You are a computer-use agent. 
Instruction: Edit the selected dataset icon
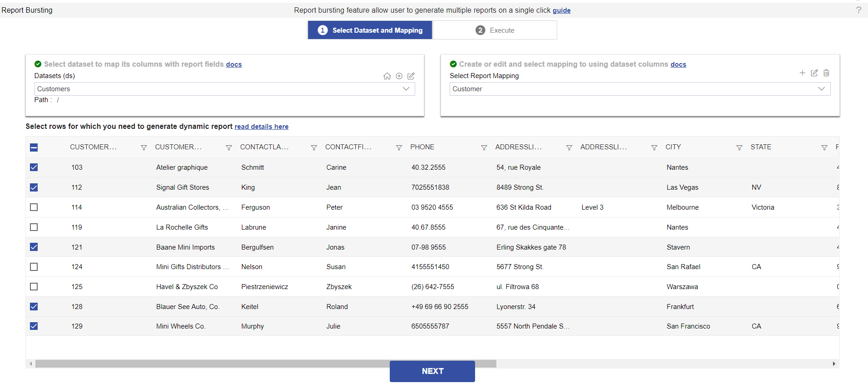pyautogui.click(x=411, y=76)
